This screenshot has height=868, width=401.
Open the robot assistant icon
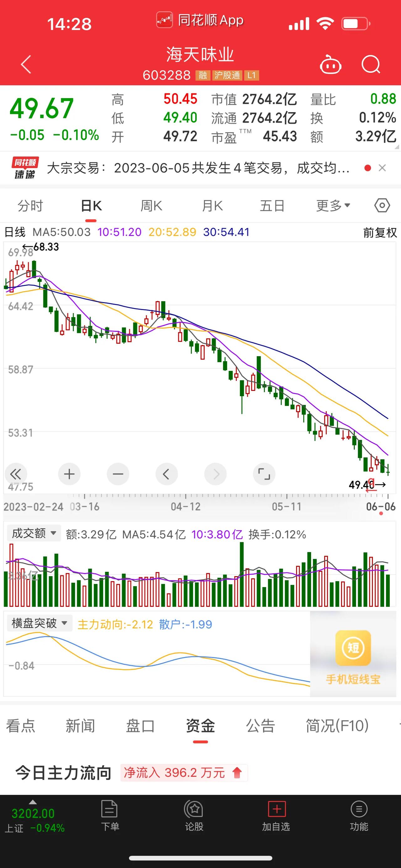click(330, 64)
